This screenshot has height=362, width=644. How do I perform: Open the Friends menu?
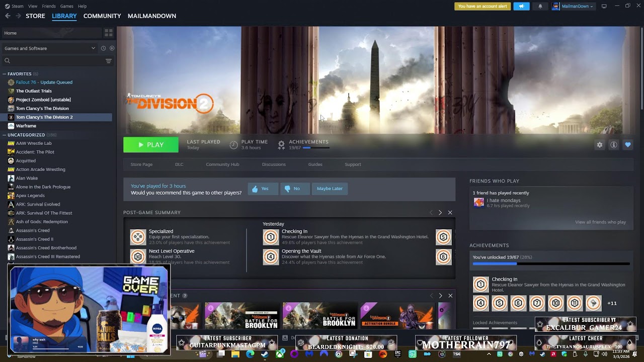[49, 6]
